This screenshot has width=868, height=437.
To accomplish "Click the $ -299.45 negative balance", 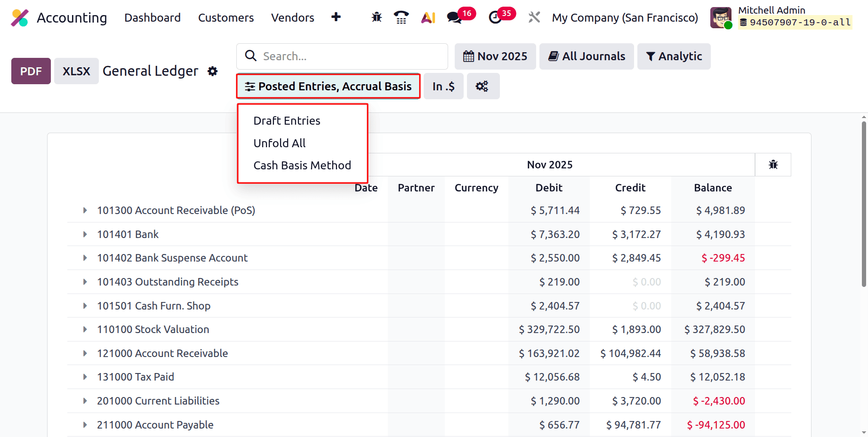I will pos(723,258).
